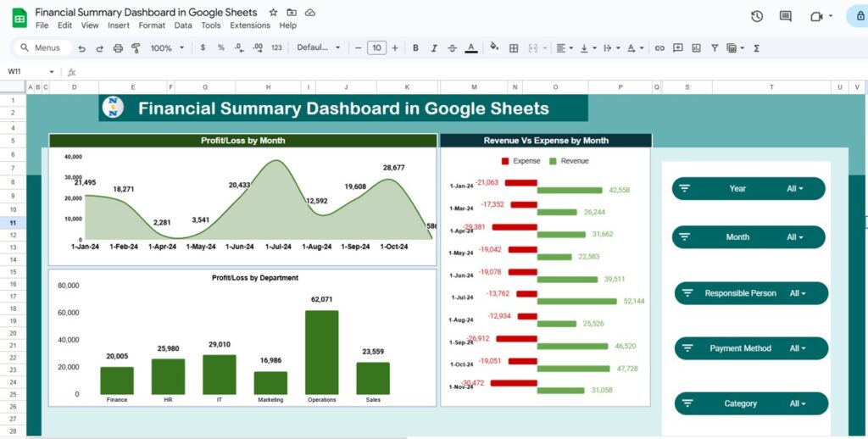Click the Operations bar in department chart
Viewport: 868px width, 439px height.
pos(321,352)
